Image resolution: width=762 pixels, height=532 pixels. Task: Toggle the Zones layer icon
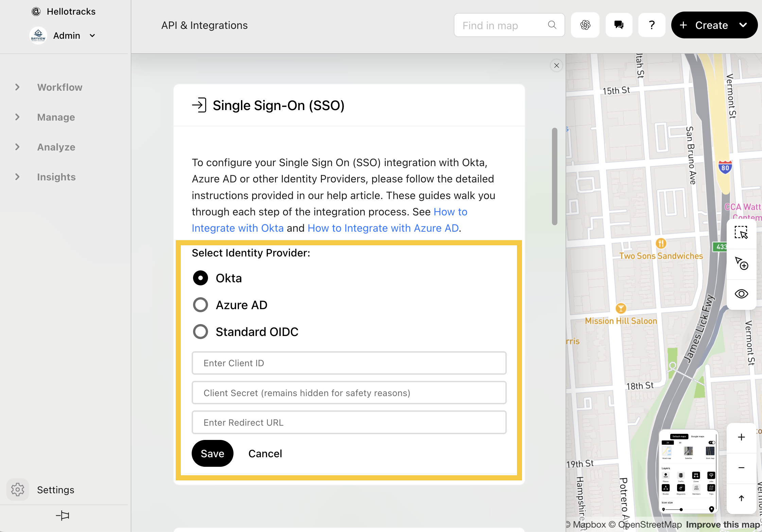(x=696, y=475)
